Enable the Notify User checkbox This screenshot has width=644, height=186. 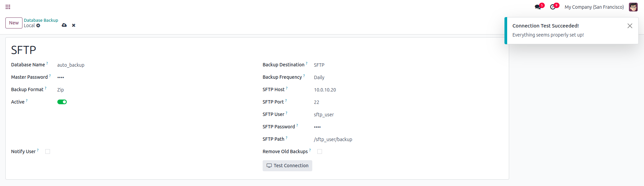[48, 151]
